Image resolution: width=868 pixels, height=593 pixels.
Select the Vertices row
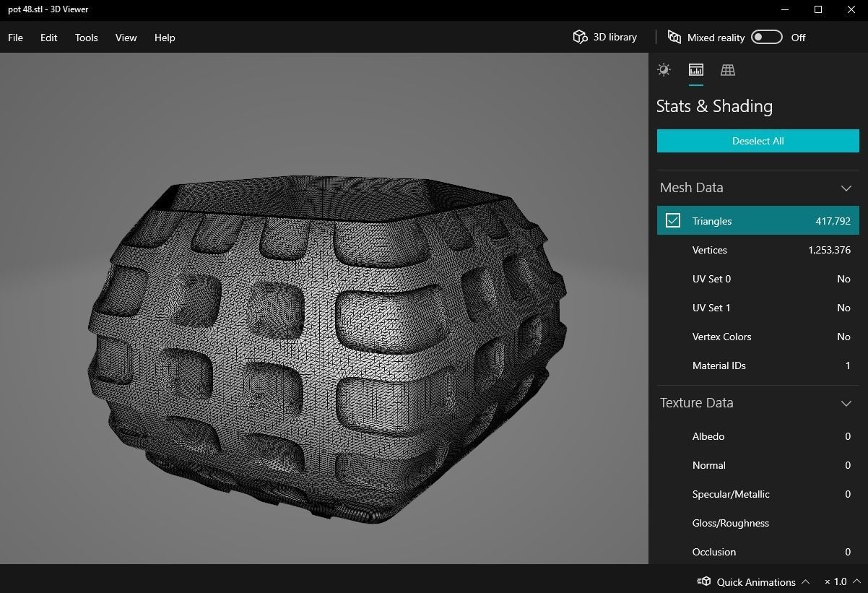[x=758, y=250]
